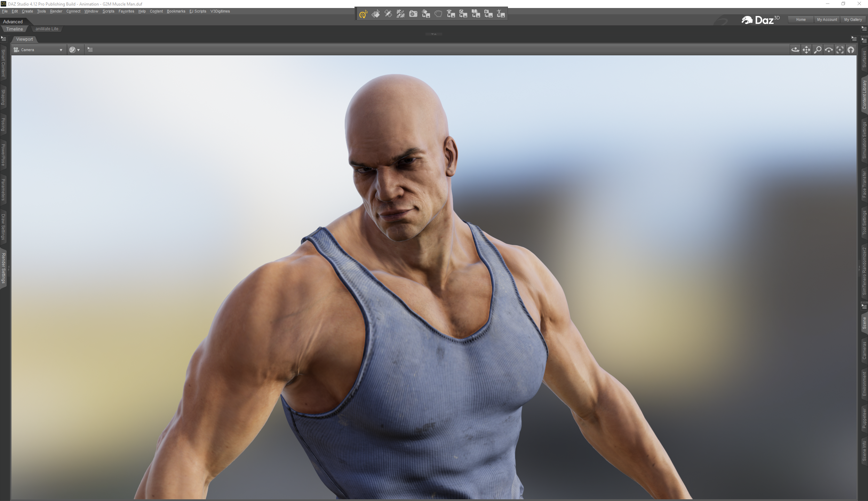Click the save wearables preset shirt icon
This screenshot has height=501, width=868.
pyautogui.click(x=451, y=14)
